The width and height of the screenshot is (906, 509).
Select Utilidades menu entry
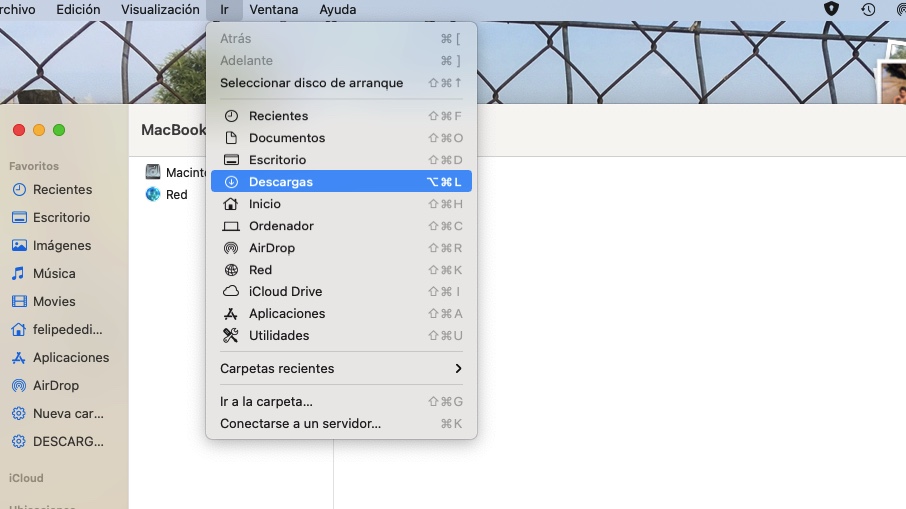tap(341, 336)
